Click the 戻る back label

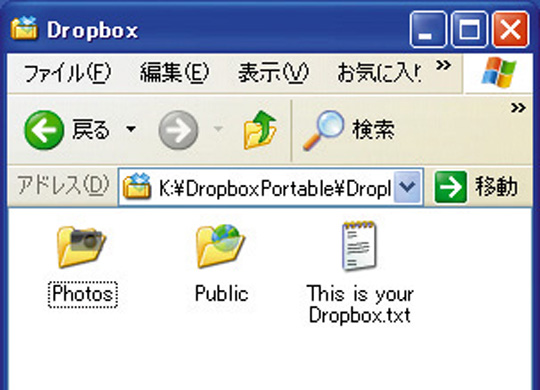(91, 130)
